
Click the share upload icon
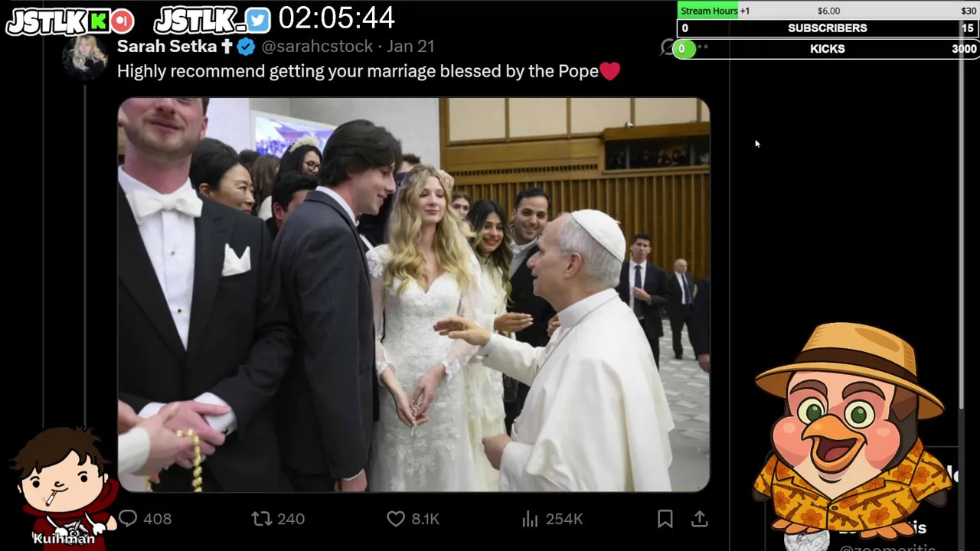(700, 519)
